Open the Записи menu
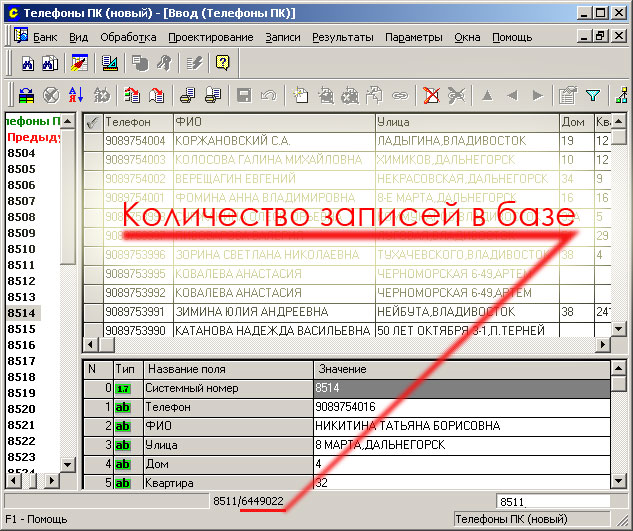This screenshot has height=531, width=633. pos(282,37)
